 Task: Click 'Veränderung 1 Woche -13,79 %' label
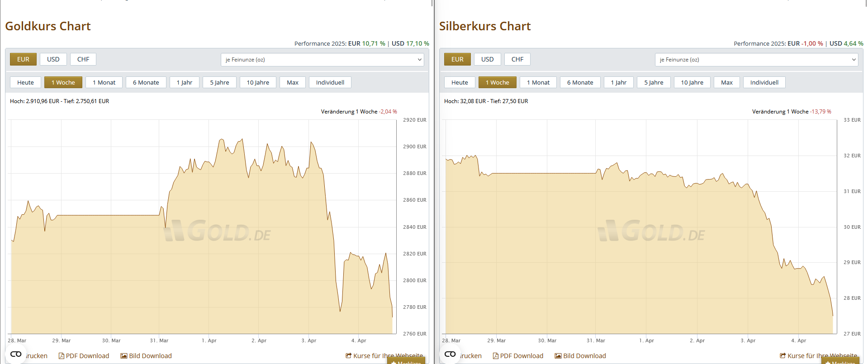coord(792,112)
